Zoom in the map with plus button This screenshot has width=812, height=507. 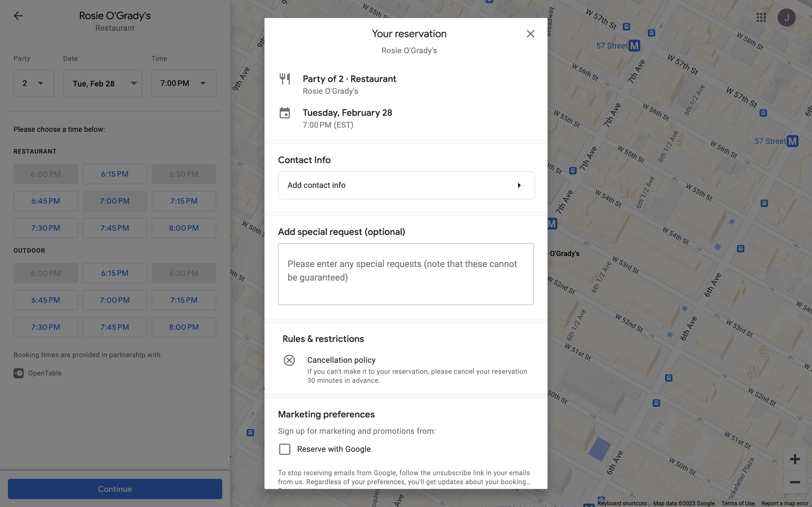[x=795, y=459]
